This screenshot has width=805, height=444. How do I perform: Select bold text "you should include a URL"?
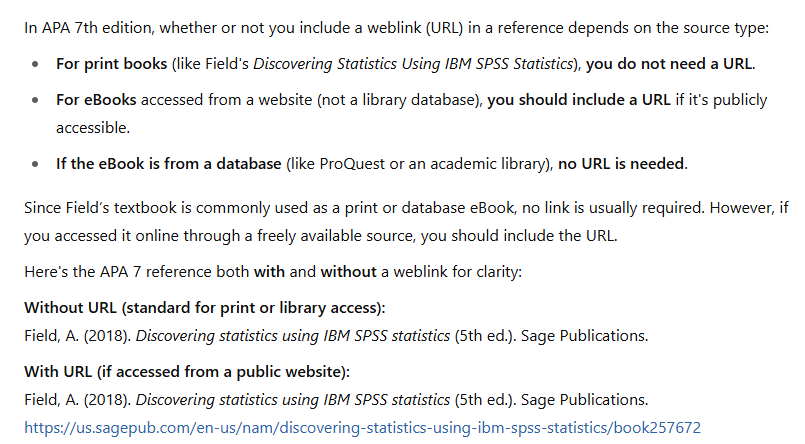(x=579, y=100)
